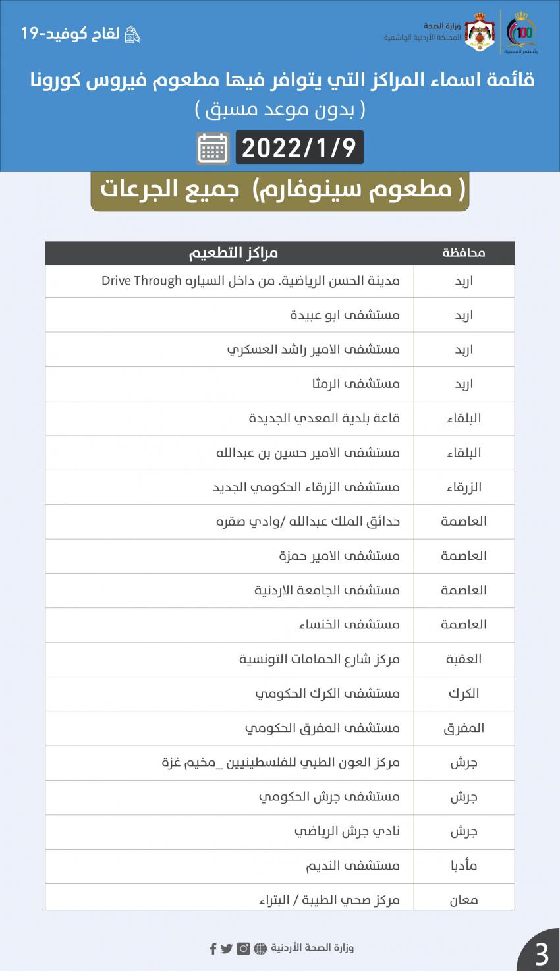Click the محافظة column header

464,253
